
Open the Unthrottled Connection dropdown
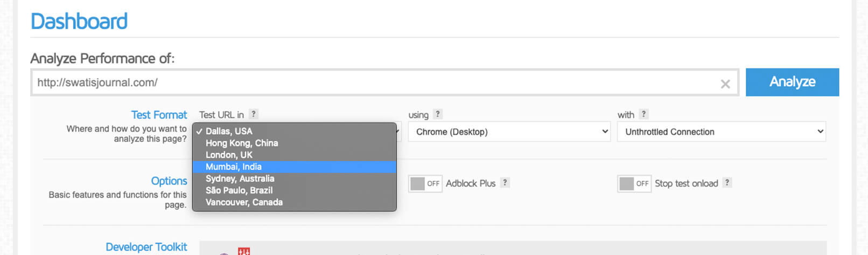coord(722,132)
